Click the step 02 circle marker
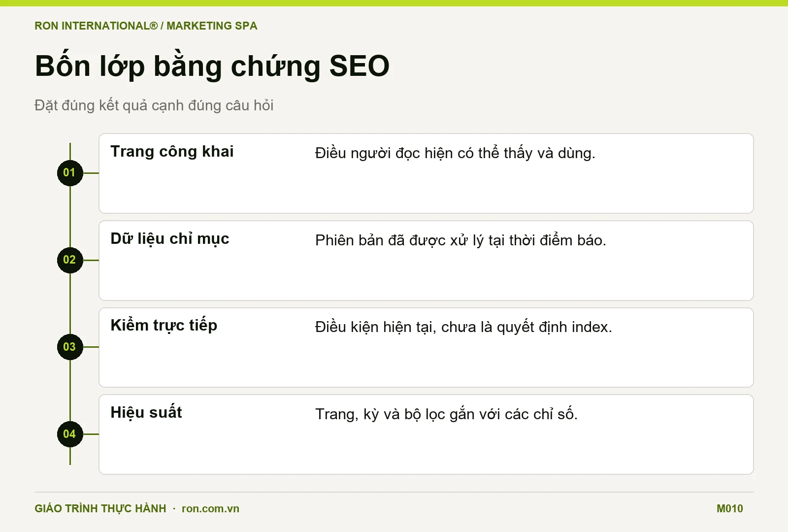Screen dimensions: 788x532 pyautogui.click(x=70, y=260)
